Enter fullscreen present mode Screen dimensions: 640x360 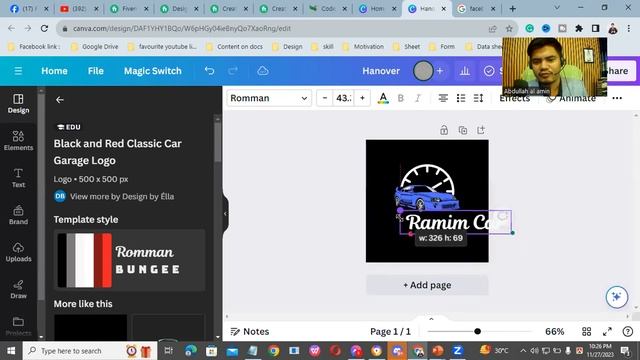607,331
